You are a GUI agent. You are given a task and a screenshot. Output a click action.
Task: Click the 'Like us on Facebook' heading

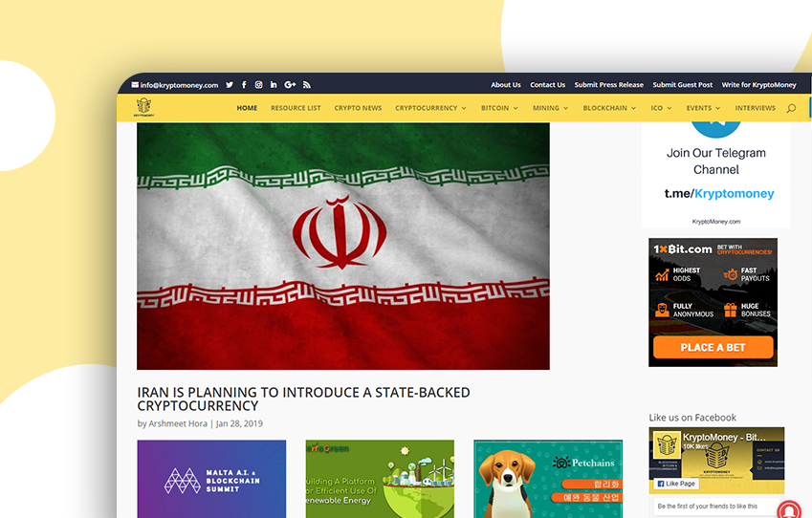692,418
